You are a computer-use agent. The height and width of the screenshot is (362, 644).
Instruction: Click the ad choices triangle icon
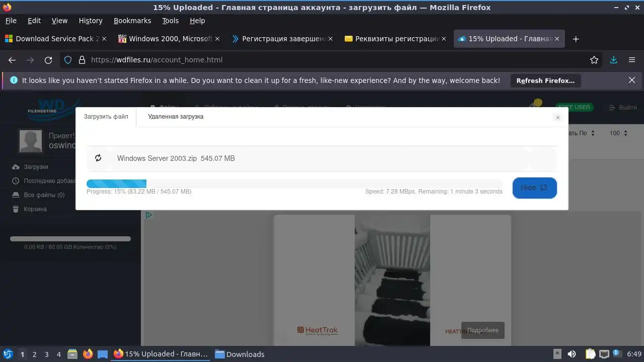(148, 215)
